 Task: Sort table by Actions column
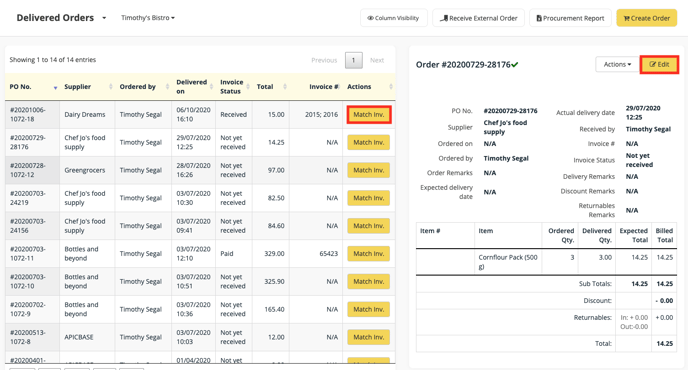click(x=369, y=87)
